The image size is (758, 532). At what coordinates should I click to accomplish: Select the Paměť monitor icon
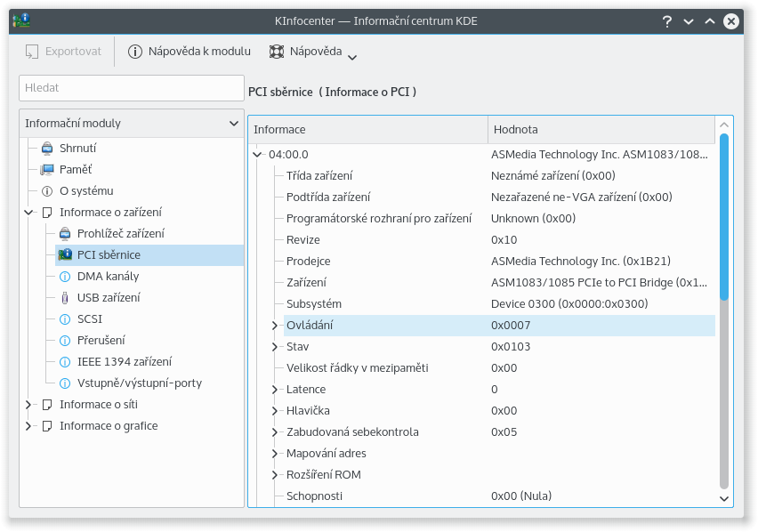tap(47, 170)
